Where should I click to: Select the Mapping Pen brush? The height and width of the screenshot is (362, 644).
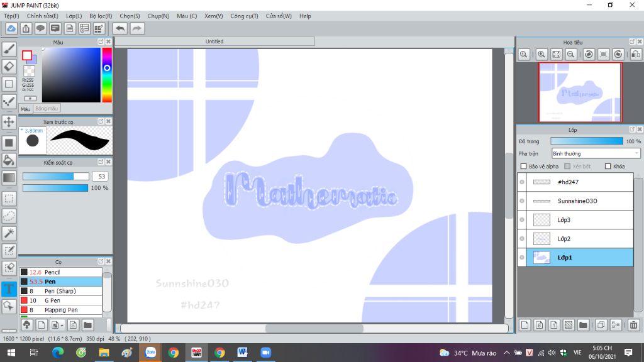click(x=61, y=310)
